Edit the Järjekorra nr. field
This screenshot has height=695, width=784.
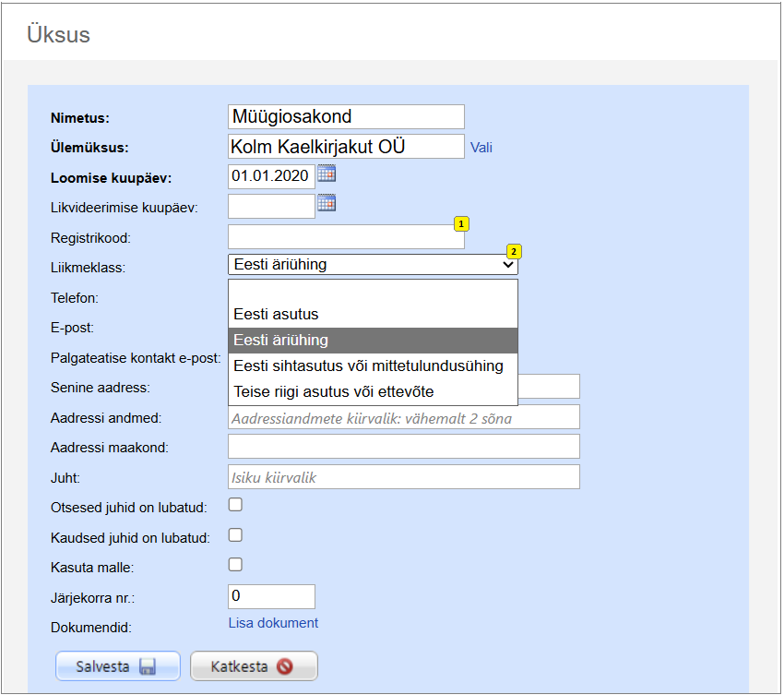tap(271, 596)
